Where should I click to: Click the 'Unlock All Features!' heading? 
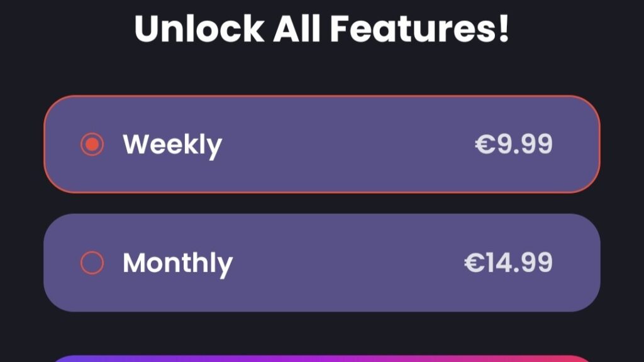pos(322,28)
